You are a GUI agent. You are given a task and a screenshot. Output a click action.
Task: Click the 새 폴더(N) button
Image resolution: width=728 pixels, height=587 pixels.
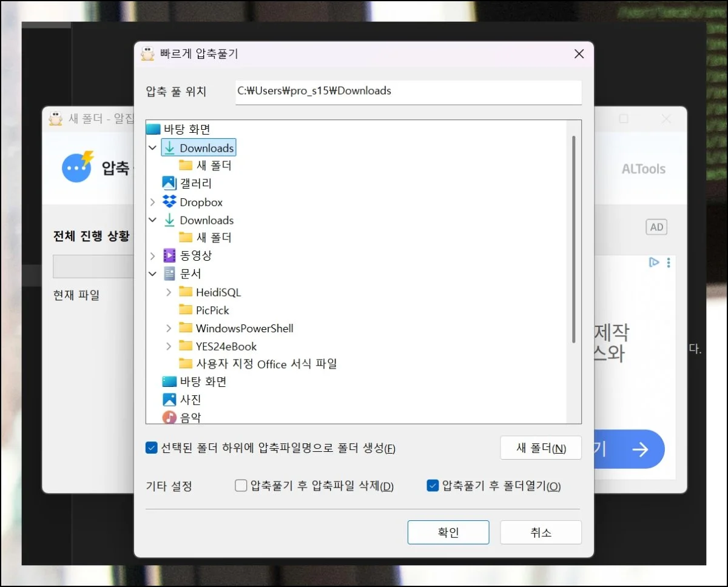click(x=541, y=448)
